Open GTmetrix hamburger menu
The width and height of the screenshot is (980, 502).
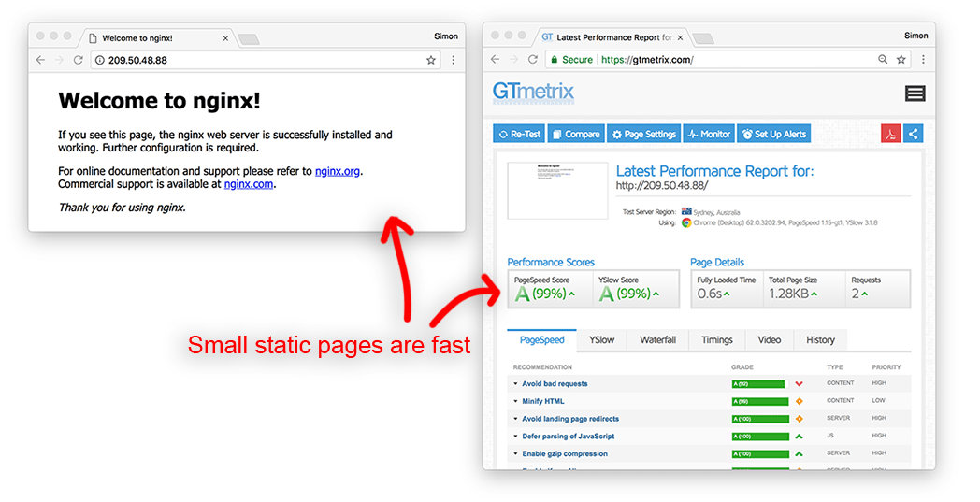[915, 93]
